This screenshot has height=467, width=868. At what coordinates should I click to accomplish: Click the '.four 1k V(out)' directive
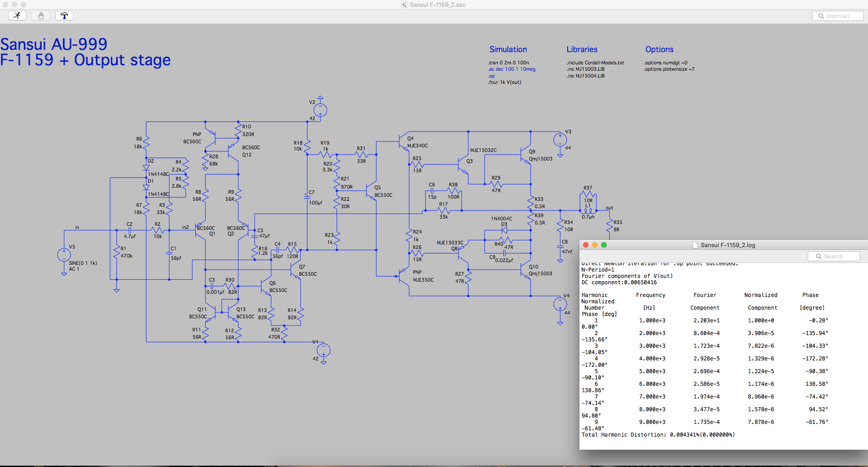pos(504,82)
